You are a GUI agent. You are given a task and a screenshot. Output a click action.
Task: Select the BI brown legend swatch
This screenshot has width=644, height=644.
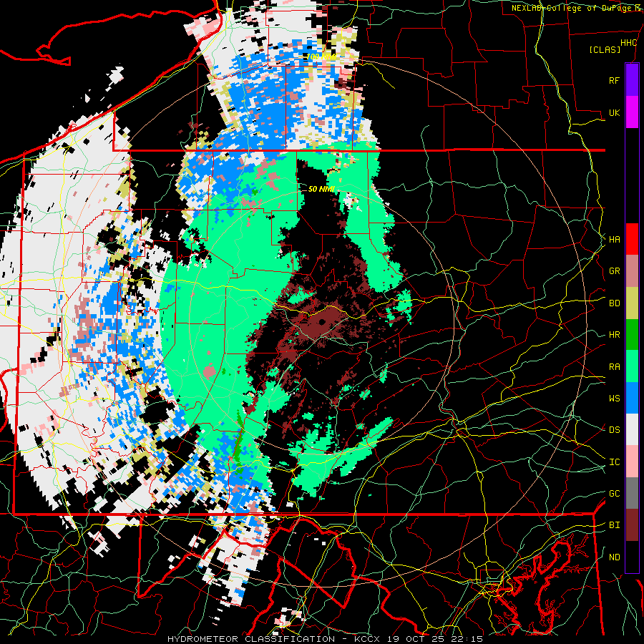[632, 525]
